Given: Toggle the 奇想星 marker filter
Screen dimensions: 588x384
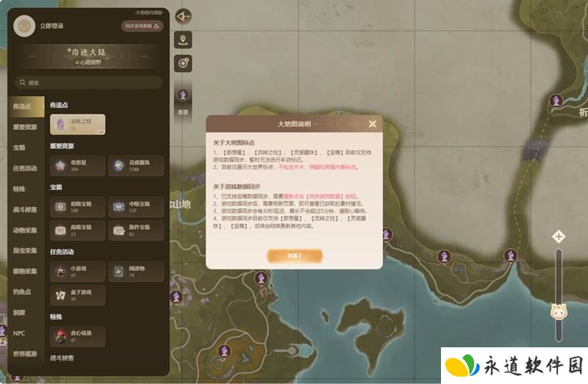Looking at the screenshot, I should pyautogui.click(x=78, y=166).
